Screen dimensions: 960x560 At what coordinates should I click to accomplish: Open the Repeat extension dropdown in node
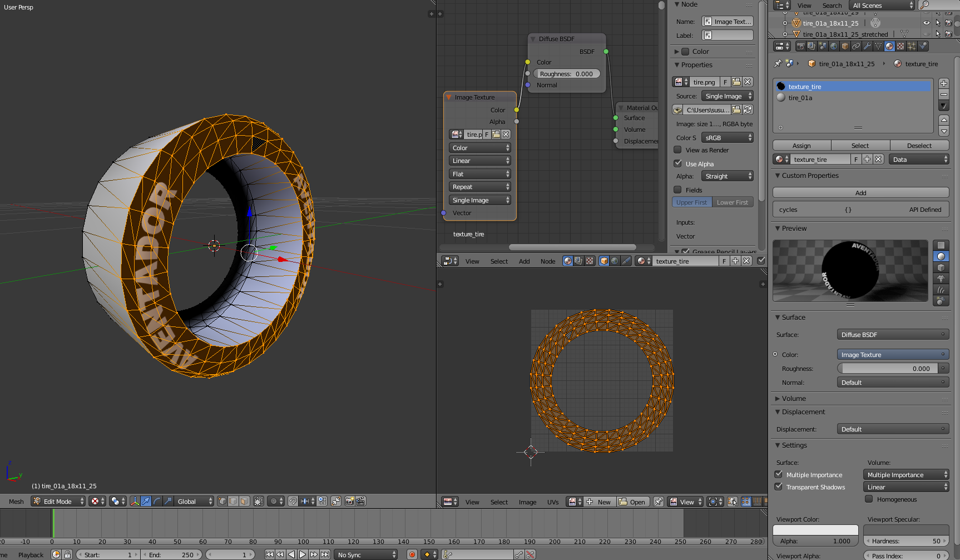[x=480, y=187]
